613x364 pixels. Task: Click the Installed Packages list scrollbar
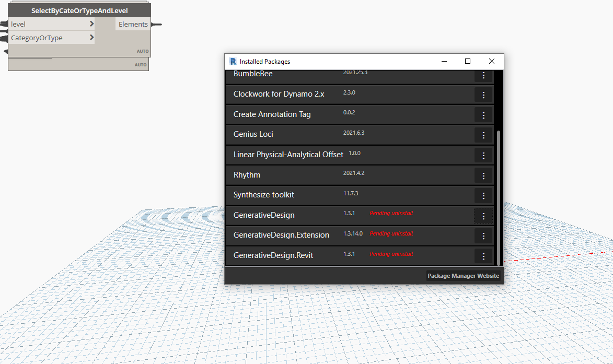(499, 198)
